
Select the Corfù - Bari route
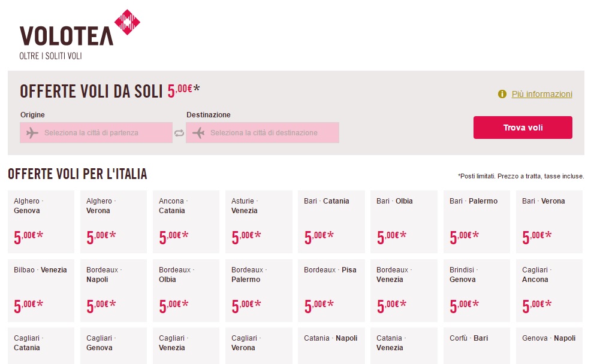click(x=477, y=346)
